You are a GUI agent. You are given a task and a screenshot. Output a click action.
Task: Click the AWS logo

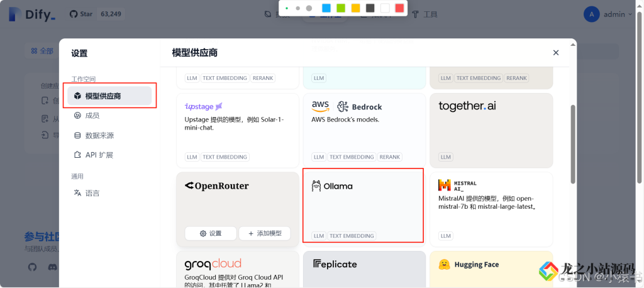pos(320,107)
